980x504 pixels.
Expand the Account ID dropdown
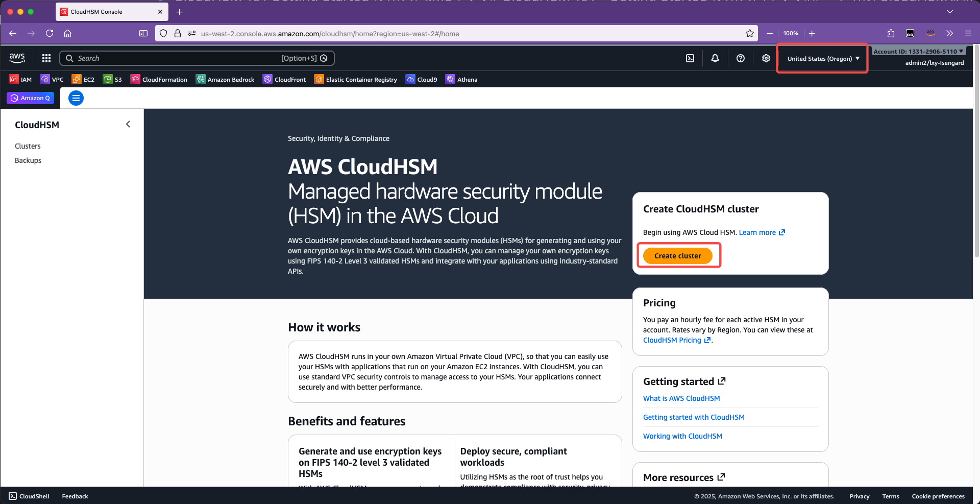click(x=918, y=52)
